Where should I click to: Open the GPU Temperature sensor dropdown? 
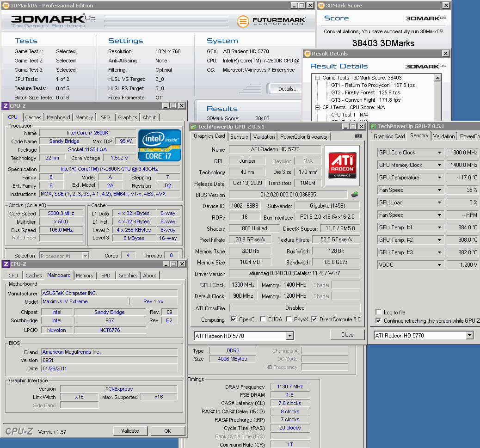pyautogui.click(x=439, y=178)
